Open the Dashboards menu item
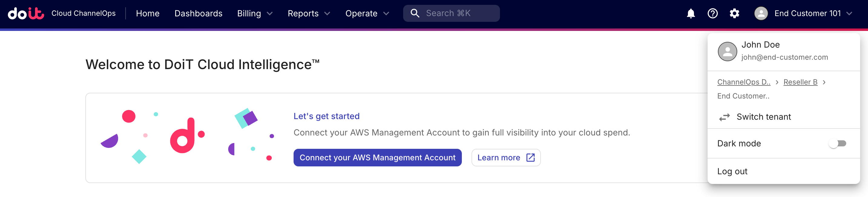868x197 pixels. [x=198, y=14]
